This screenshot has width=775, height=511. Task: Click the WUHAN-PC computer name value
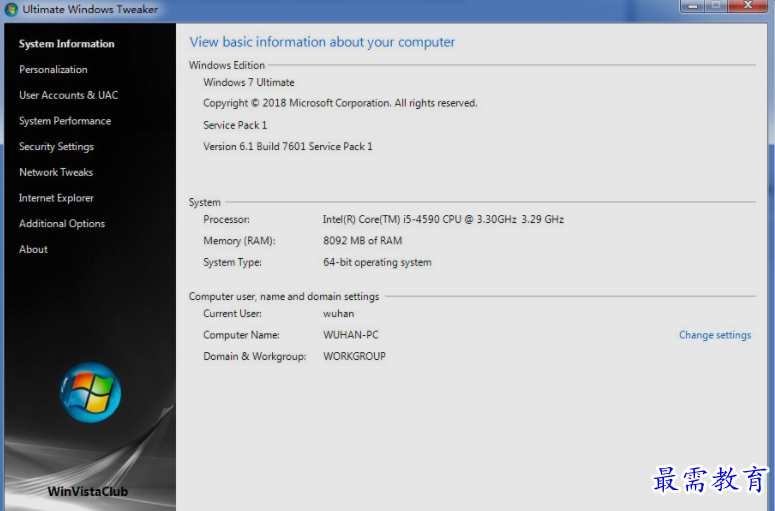coord(351,335)
